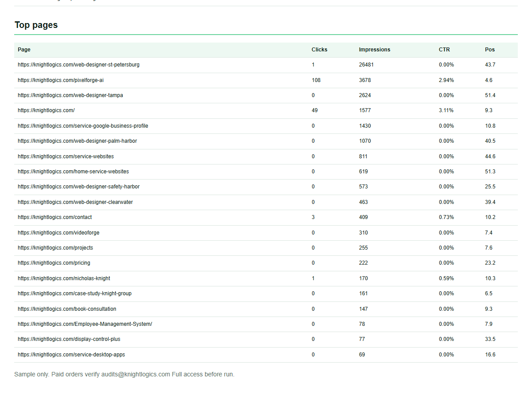Click the 1070 impressions value
This screenshot has height=399, width=532.
[x=365, y=141]
